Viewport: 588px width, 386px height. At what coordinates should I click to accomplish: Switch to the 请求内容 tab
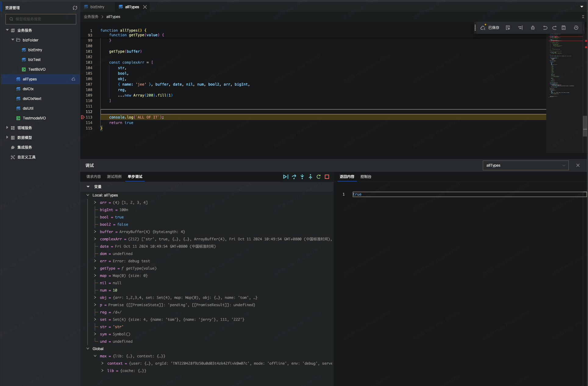pos(94,177)
